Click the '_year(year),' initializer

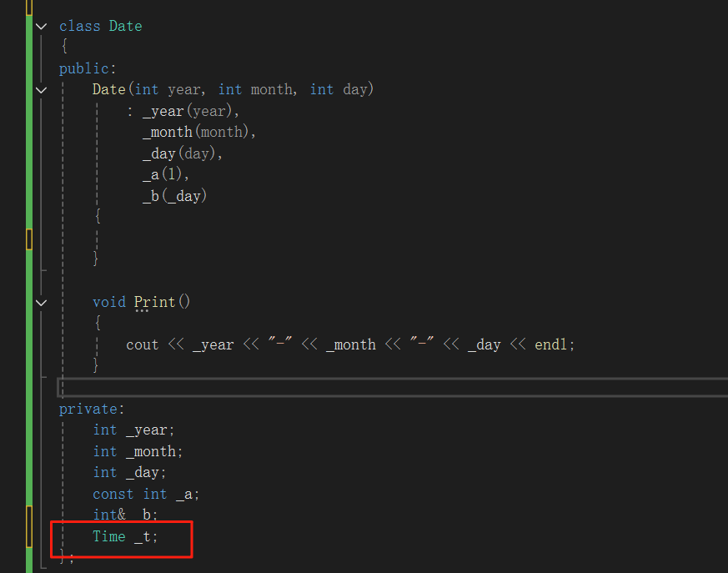191,112
